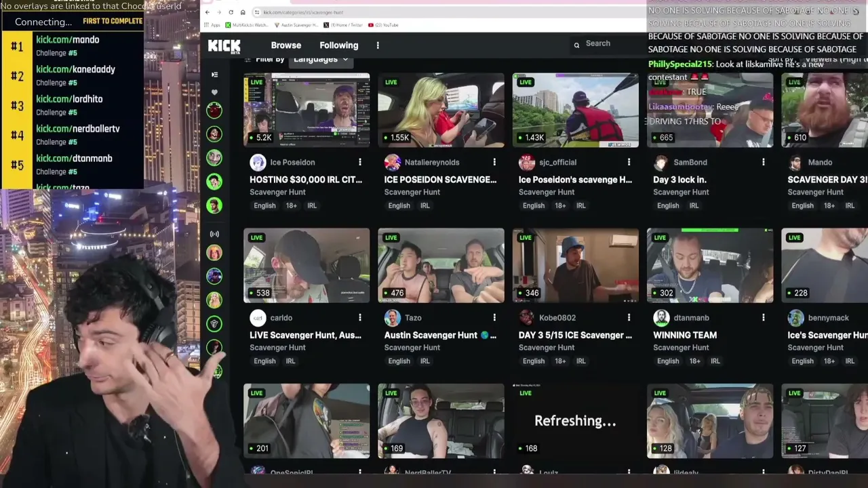
Task: Click kick.com/nerdballertv in leaderboard overlay
Action: point(78,129)
